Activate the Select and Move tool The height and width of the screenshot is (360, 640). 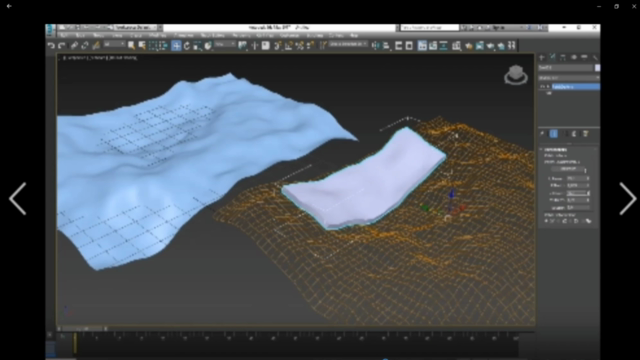pos(176,45)
